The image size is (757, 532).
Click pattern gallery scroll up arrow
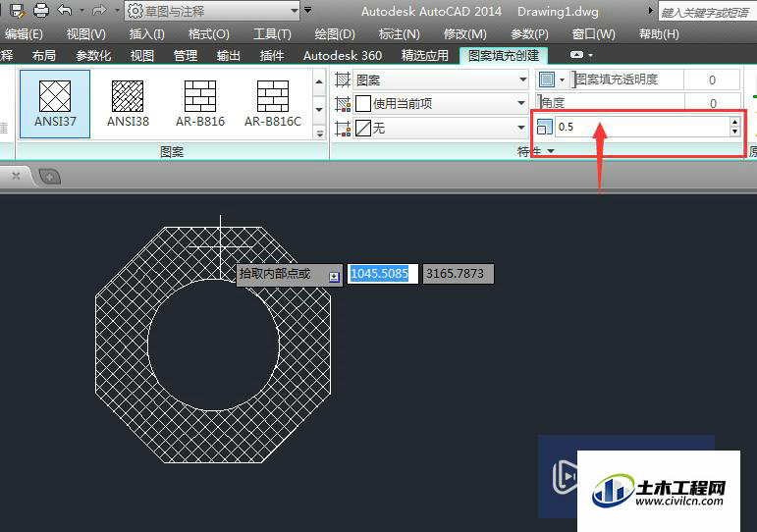319,81
